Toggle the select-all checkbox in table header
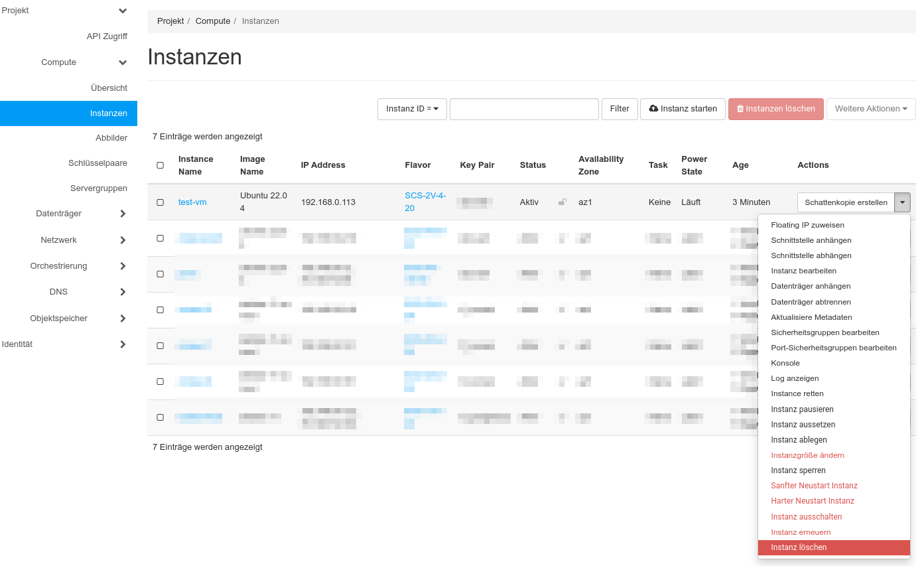Screen dimensions: 924x566 point(160,165)
